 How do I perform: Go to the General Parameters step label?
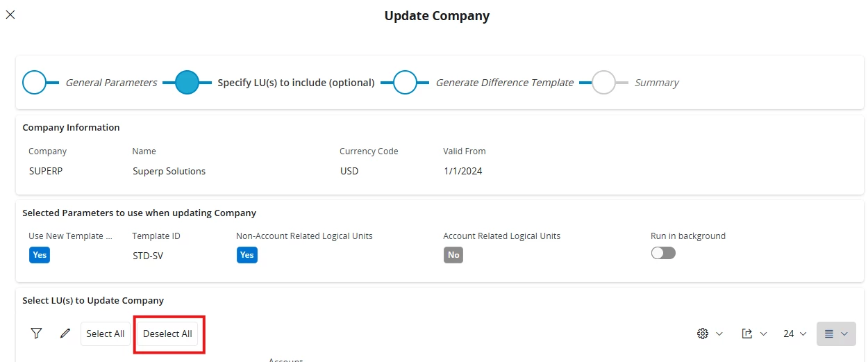[x=111, y=83]
